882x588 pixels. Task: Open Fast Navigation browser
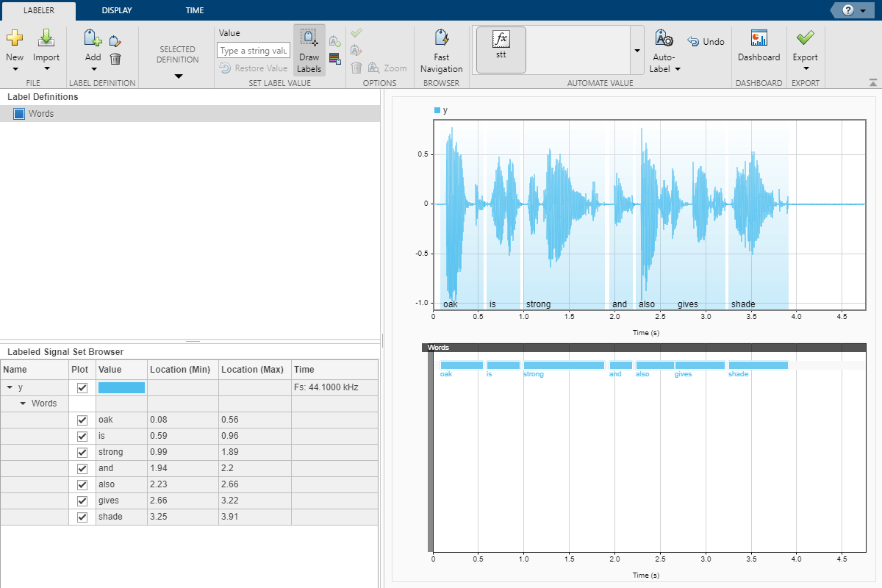441,50
